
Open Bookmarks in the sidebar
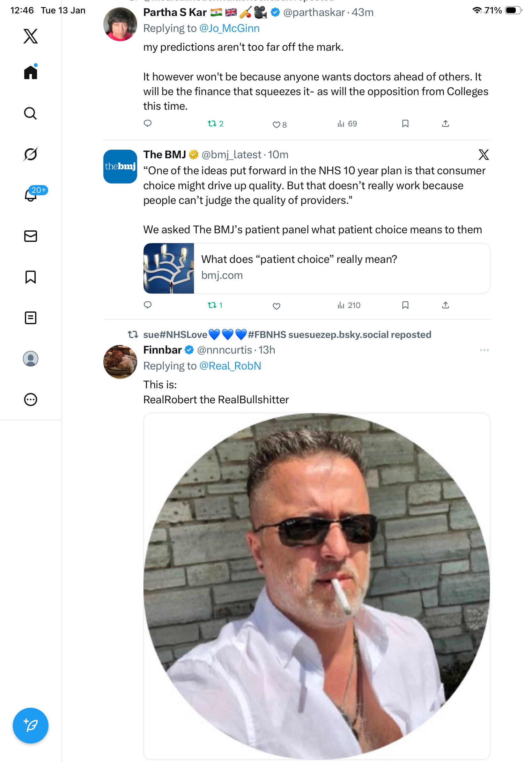[31, 277]
